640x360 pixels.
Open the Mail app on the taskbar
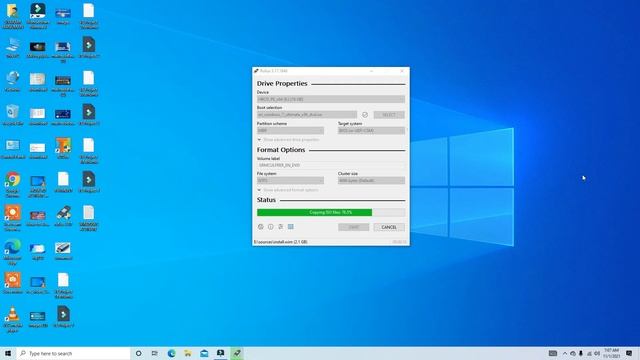pos(204,353)
